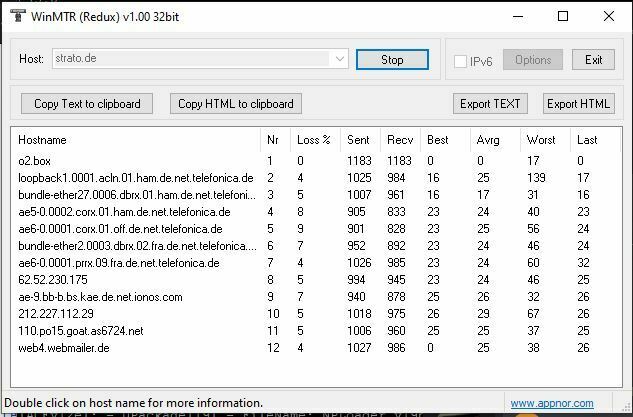633x417 pixels.
Task: Click the Nr column header
Action: pyautogui.click(x=275, y=140)
